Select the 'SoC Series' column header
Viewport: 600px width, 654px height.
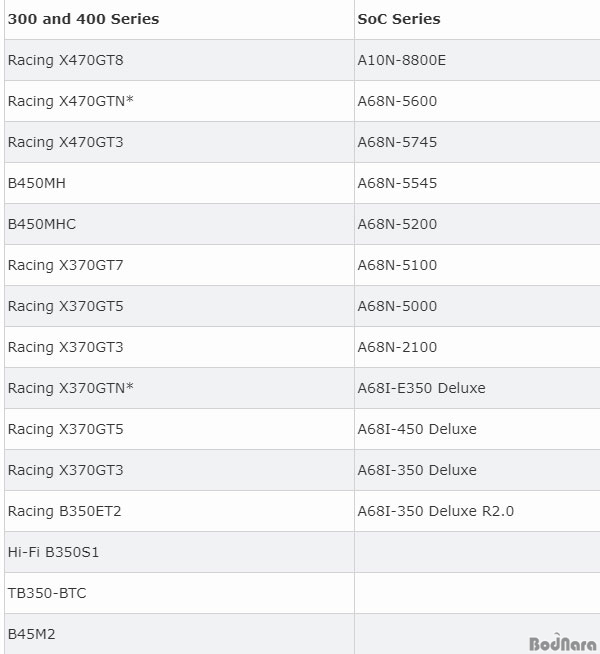pos(399,19)
